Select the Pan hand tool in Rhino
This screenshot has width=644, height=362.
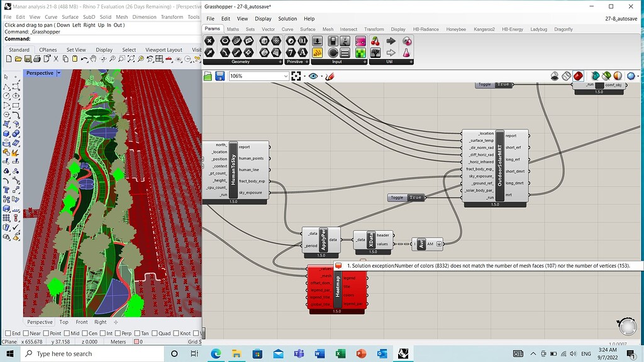coord(93,59)
